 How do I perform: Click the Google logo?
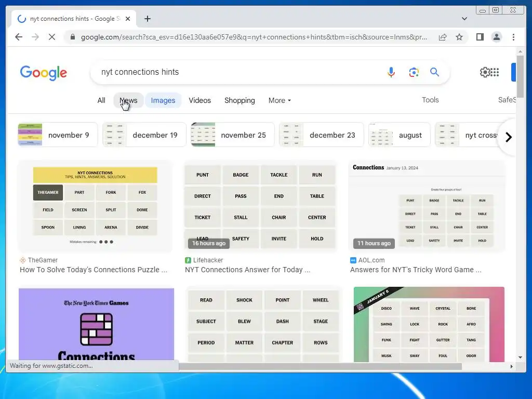(x=44, y=73)
